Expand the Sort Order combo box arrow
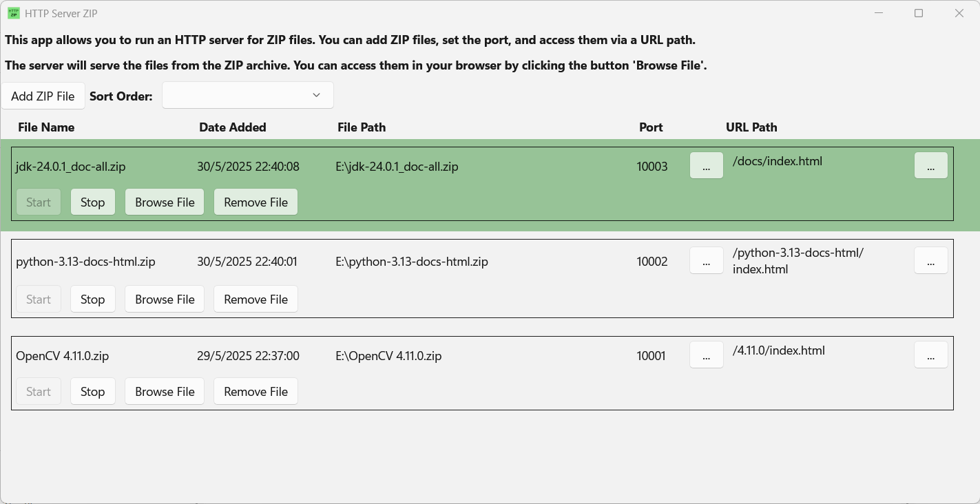The height and width of the screenshot is (504, 980). [x=316, y=95]
